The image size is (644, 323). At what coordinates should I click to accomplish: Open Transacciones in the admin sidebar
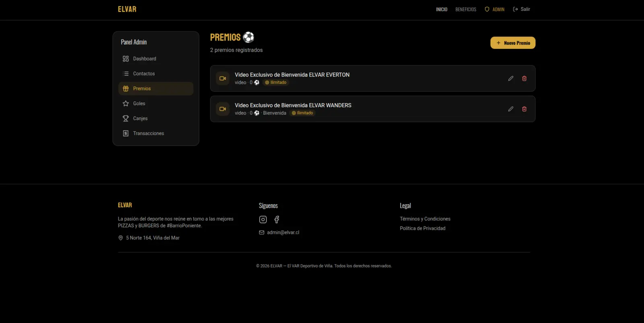click(156, 133)
